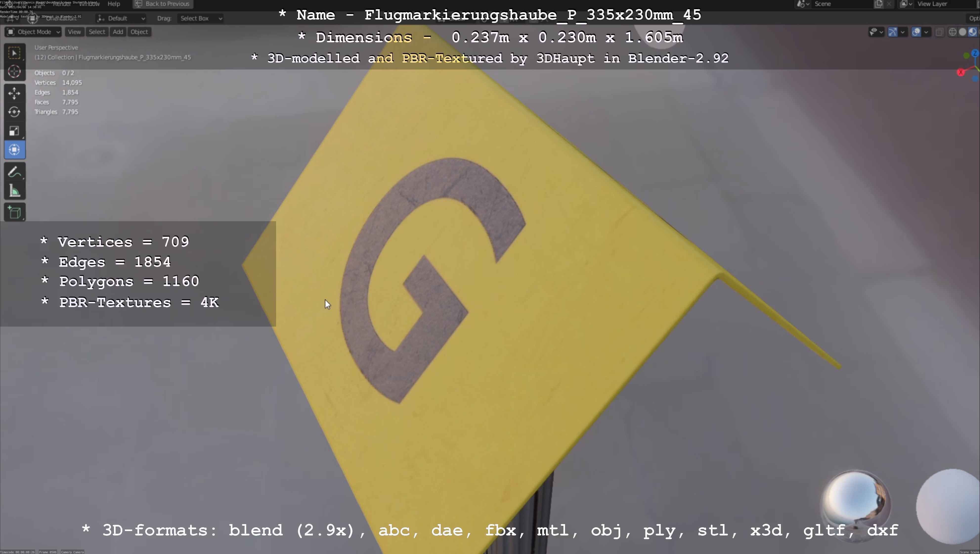Open the Object menu button
Image resolution: width=980 pixels, height=554 pixels.
click(139, 32)
